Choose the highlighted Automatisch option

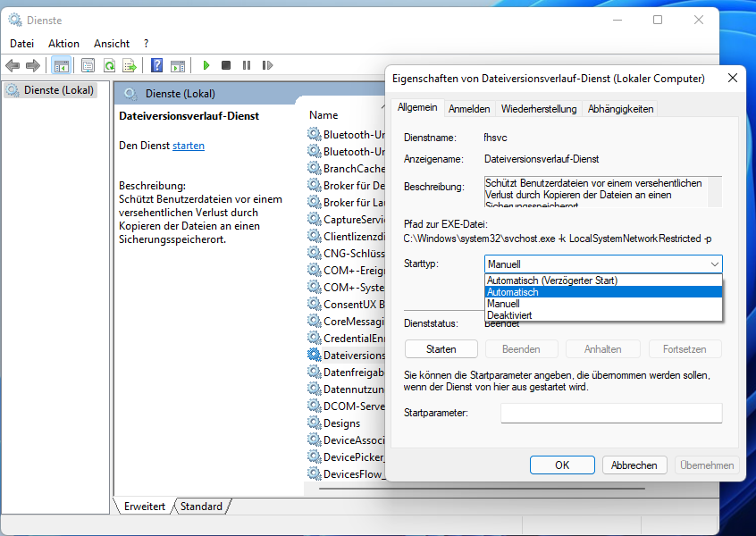(x=603, y=292)
